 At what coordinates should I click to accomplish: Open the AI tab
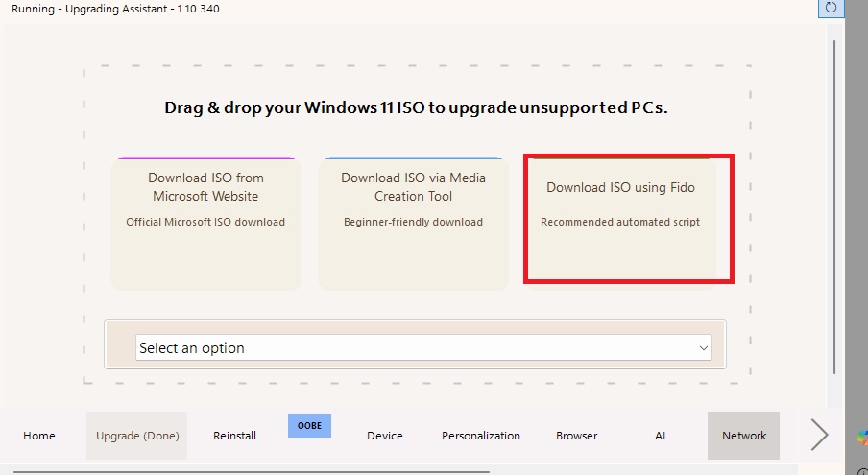pyautogui.click(x=661, y=436)
